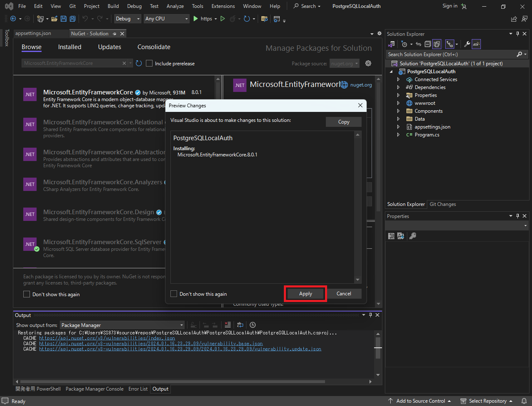Clear the Output window contents
This screenshot has height=406, width=532.
coord(228,325)
